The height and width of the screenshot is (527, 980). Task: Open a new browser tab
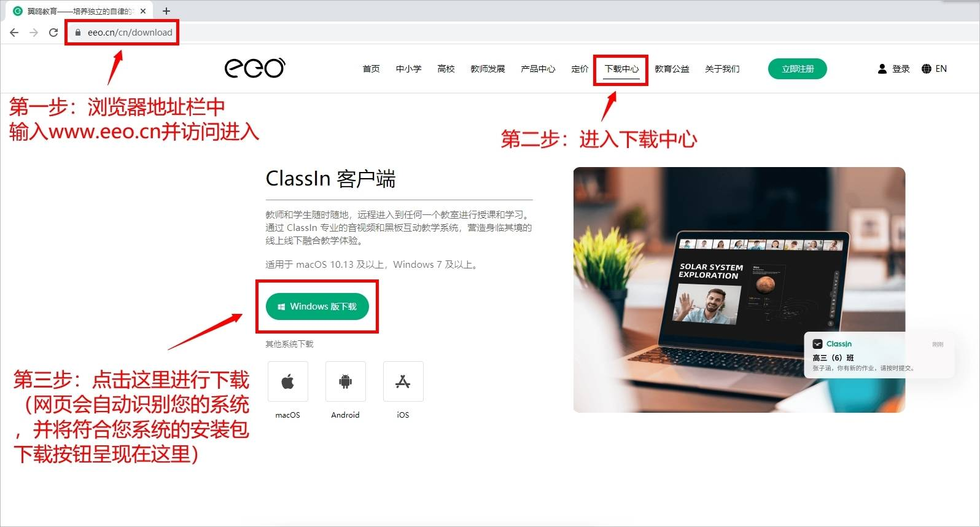[x=166, y=11]
